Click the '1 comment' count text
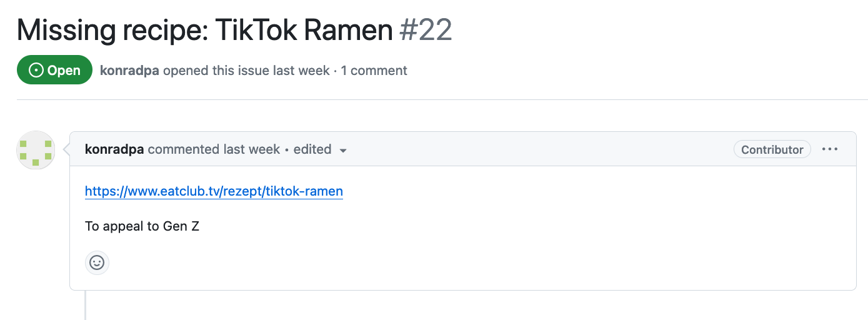This screenshot has width=868, height=320. [374, 71]
